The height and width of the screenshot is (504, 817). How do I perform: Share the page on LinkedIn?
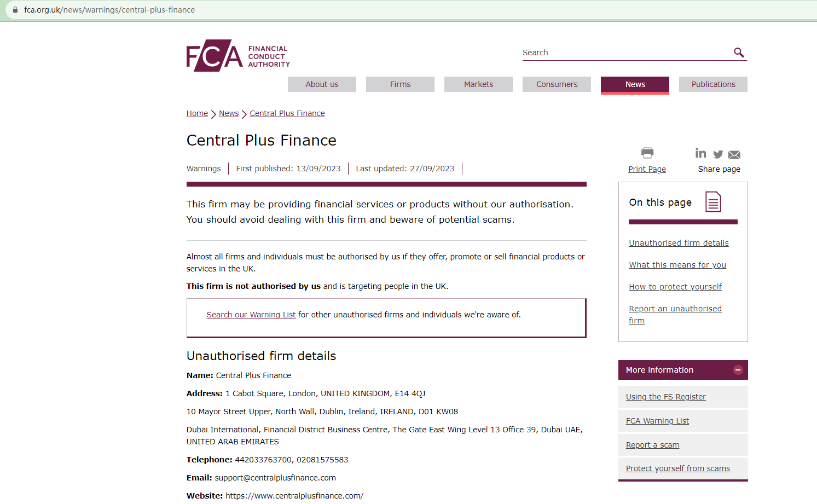(x=701, y=154)
